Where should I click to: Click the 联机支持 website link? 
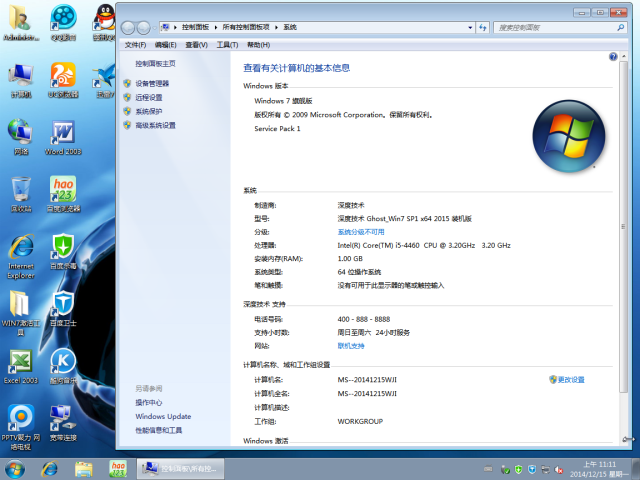coord(350,345)
